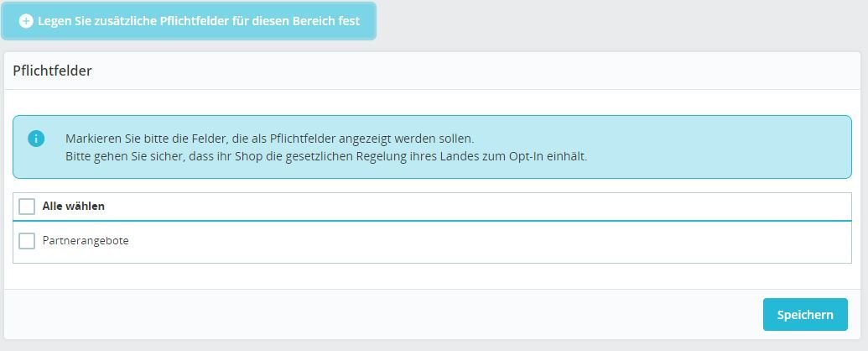Tick the Alle wählen checkbox

point(27,207)
